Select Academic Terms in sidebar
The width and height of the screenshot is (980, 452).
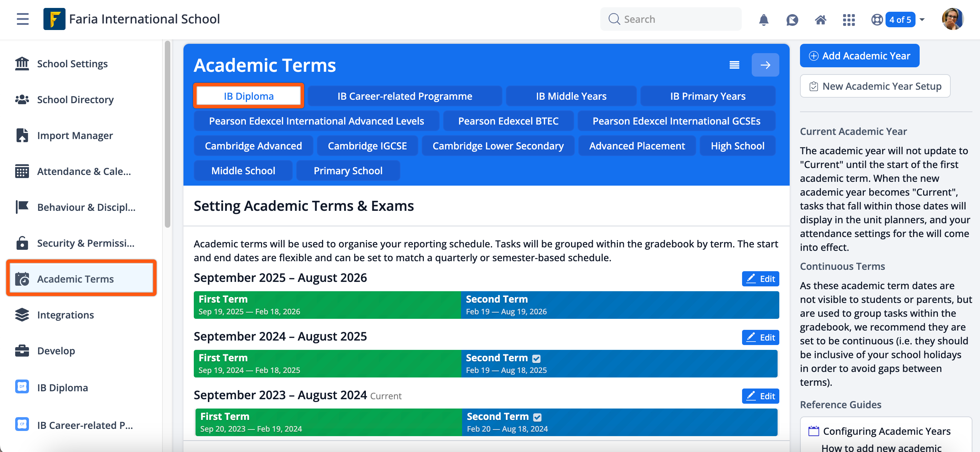(81, 279)
